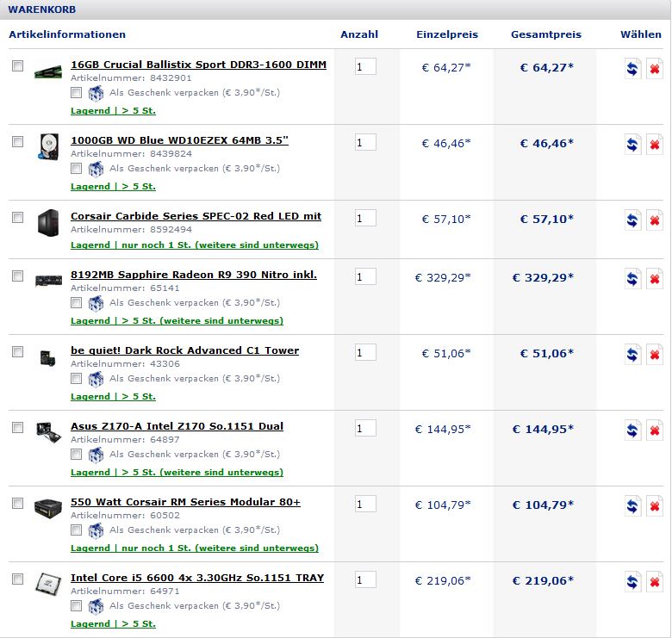Refresh Intel Core i5 6600 row
The image size is (672, 638).
pyautogui.click(x=632, y=582)
